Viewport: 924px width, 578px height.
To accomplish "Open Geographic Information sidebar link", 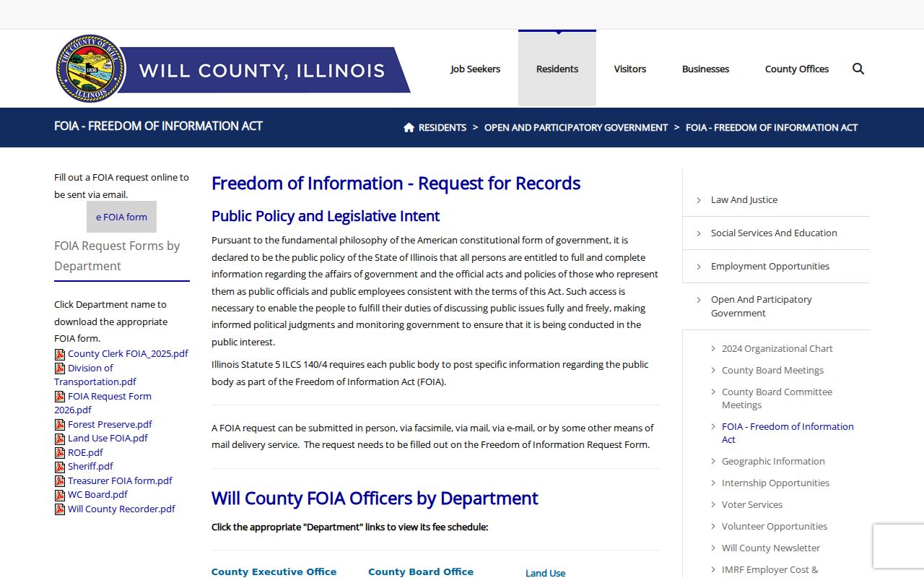I will click(x=773, y=462).
